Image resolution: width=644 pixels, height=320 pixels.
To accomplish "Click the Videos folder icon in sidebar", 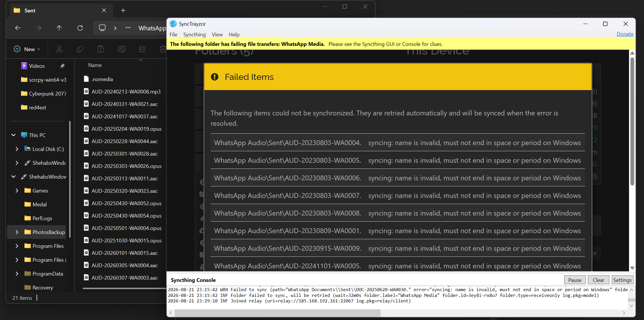I will click(x=24, y=66).
